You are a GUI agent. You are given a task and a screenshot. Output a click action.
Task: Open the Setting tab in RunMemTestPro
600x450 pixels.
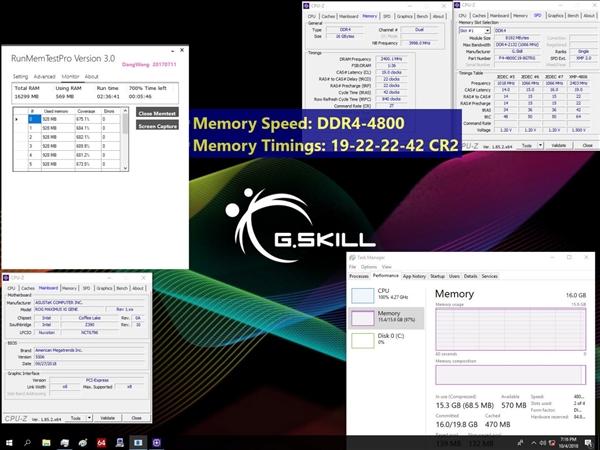click(20, 76)
